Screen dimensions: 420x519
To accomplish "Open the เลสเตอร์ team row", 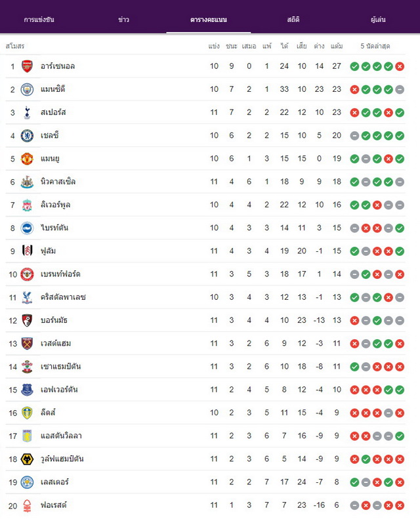I will pyautogui.click(x=205, y=482).
